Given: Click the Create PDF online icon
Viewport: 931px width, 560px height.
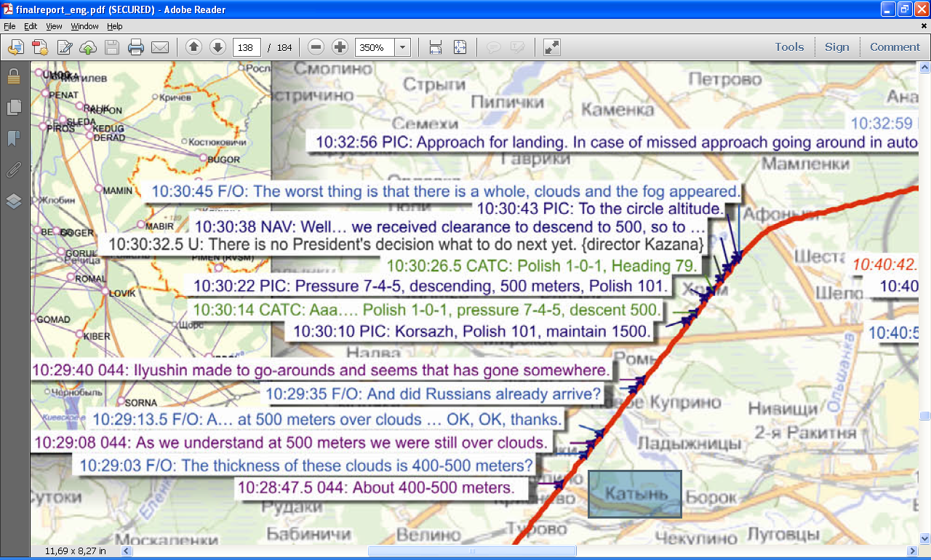Looking at the screenshot, I should pyautogui.click(x=39, y=47).
